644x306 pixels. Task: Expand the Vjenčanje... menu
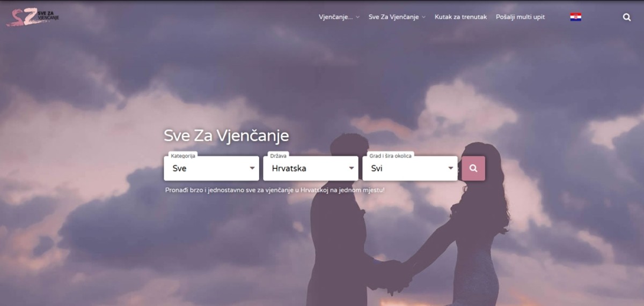pos(339,17)
